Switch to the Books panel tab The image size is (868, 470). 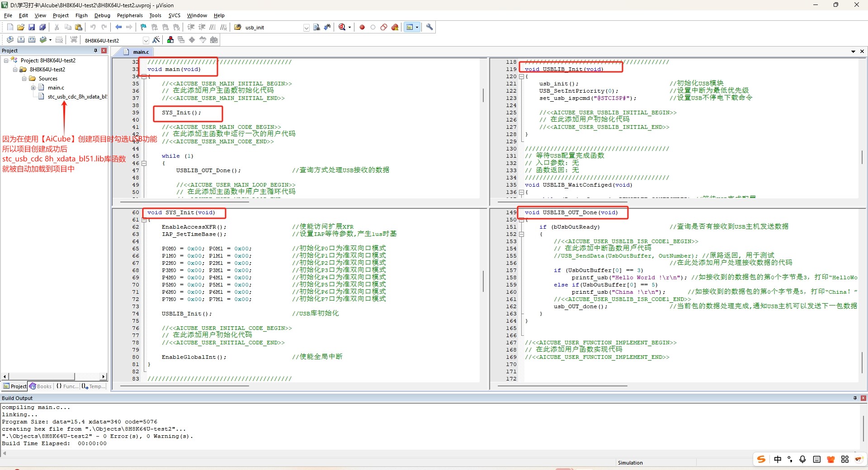[x=41, y=386]
